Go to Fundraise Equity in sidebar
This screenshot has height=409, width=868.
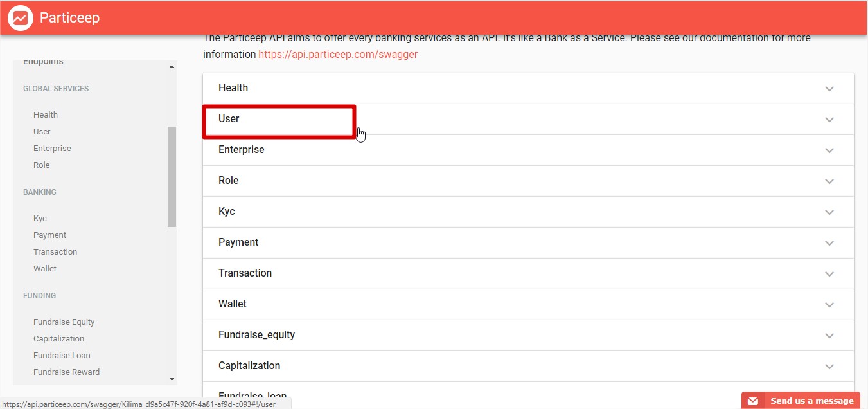64,322
